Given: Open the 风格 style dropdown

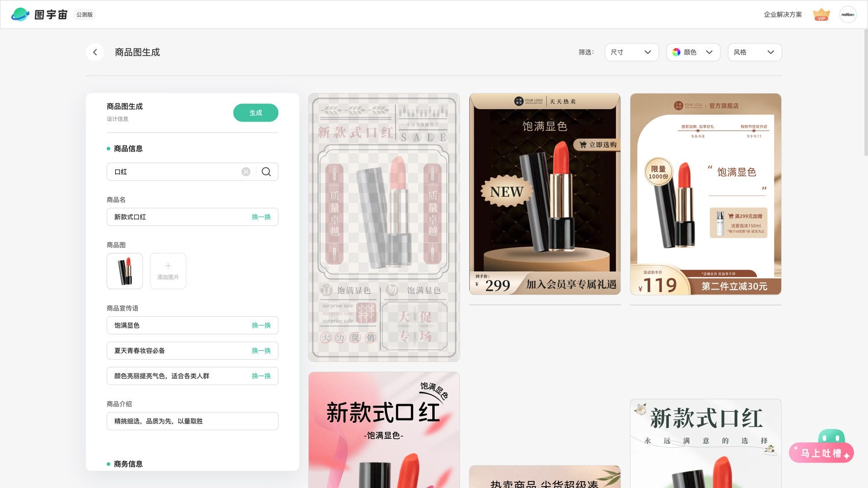Looking at the screenshot, I should coord(755,52).
